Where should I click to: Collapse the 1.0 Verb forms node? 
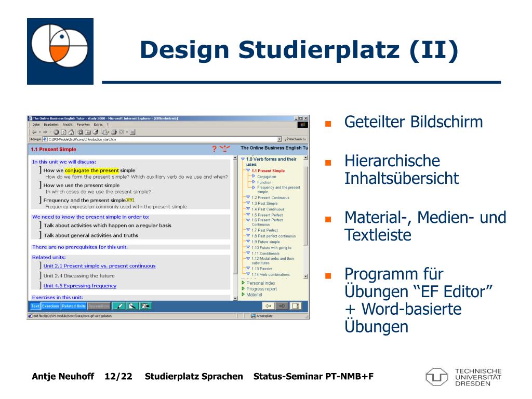(243, 159)
